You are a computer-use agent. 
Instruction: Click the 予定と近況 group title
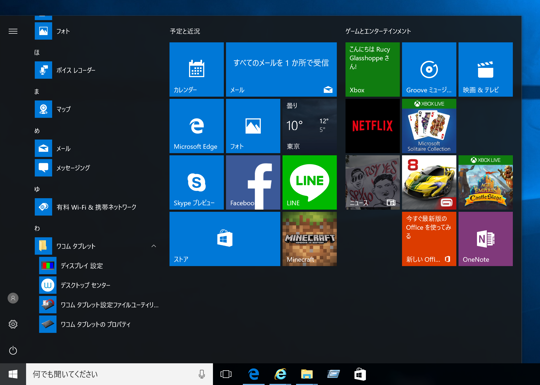[185, 31]
